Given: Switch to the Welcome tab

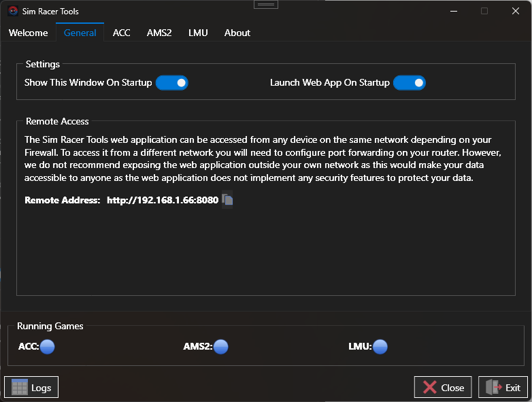Looking at the screenshot, I should [x=28, y=33].
